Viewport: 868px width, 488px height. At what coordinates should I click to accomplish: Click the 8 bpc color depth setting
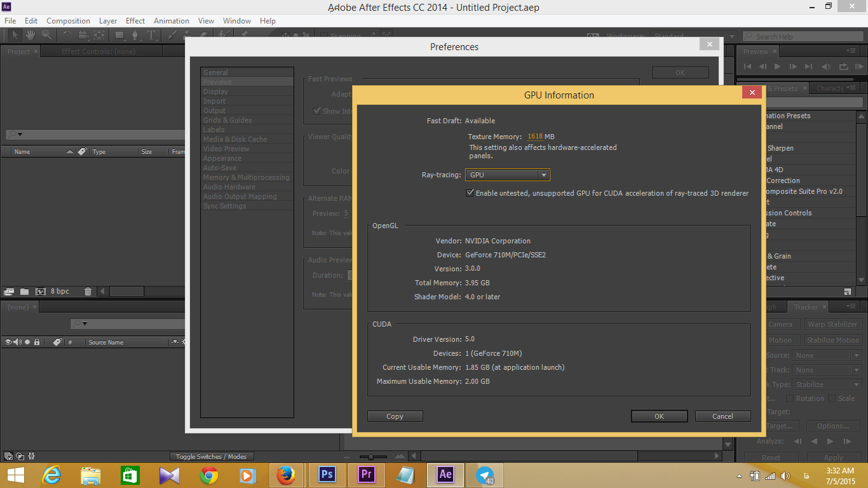[x=60, y=292]
